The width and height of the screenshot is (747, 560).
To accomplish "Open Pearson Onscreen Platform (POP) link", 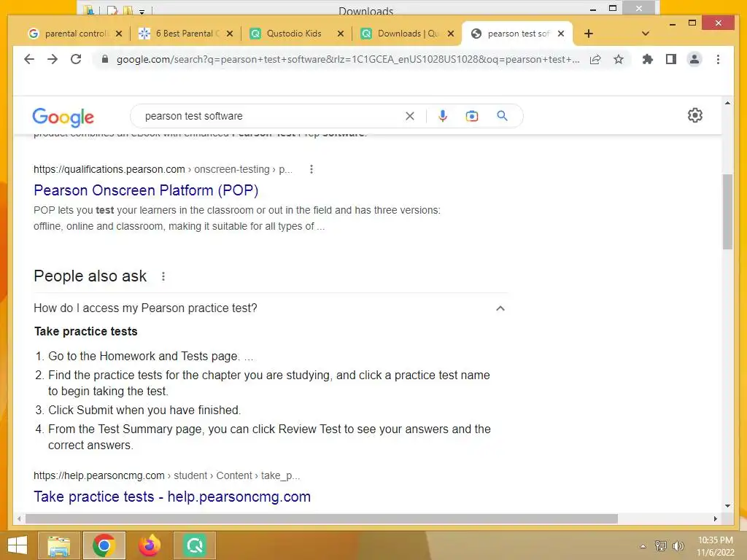I will click(146, 190).
